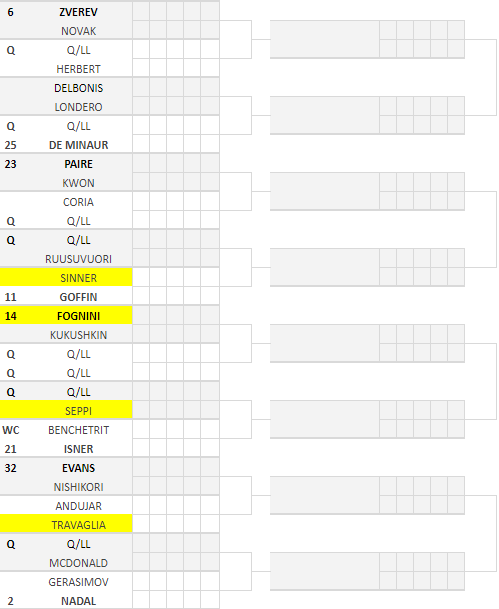
Task: Select the NISHIKORI name cell
Action: 78,487
